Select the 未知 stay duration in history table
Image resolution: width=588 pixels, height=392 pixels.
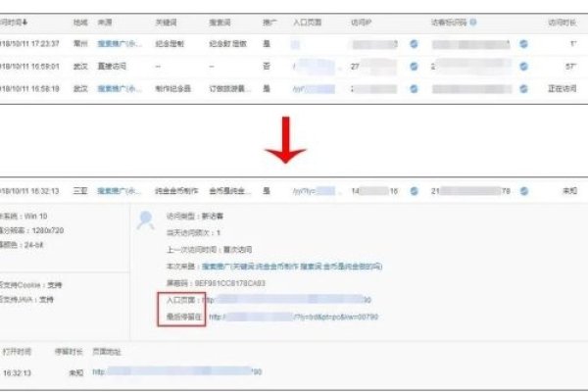76,373
